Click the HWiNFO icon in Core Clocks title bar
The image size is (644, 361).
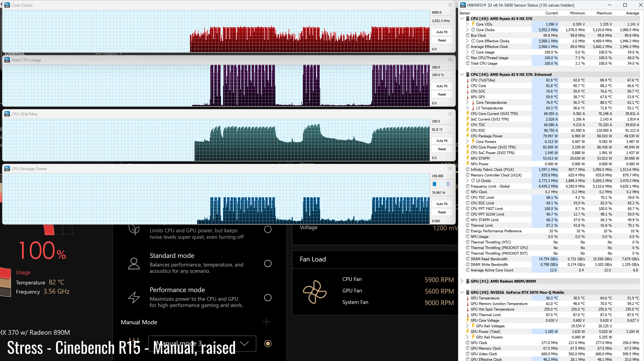(7, 5)
